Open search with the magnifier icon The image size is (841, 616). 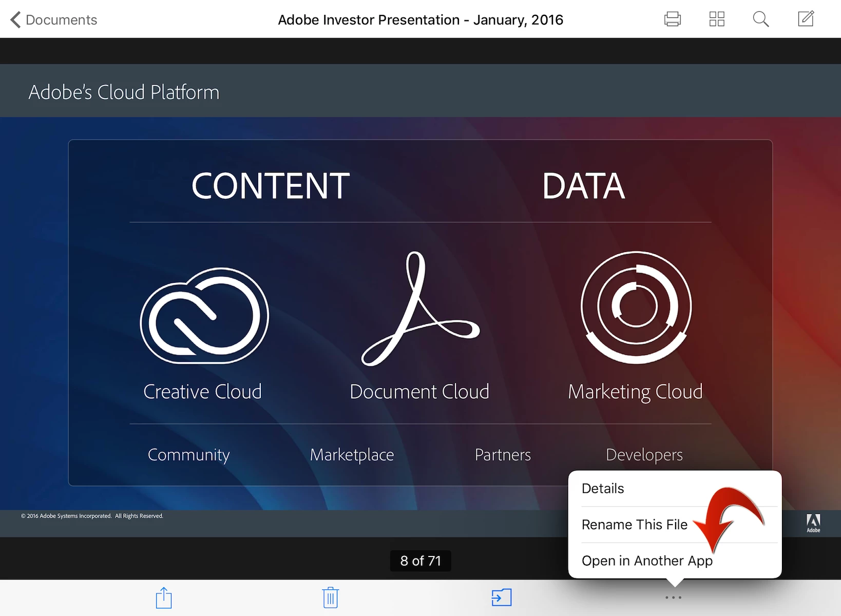[x=761, y=19]
